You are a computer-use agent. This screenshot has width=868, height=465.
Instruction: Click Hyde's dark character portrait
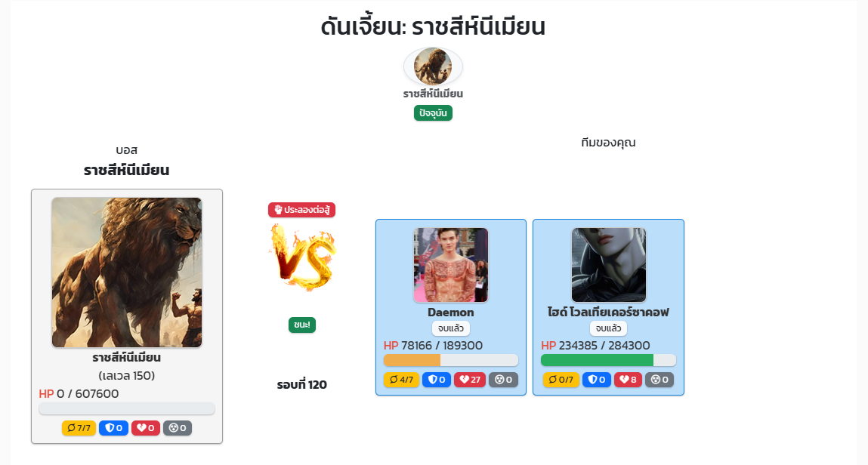pos(608,265)
